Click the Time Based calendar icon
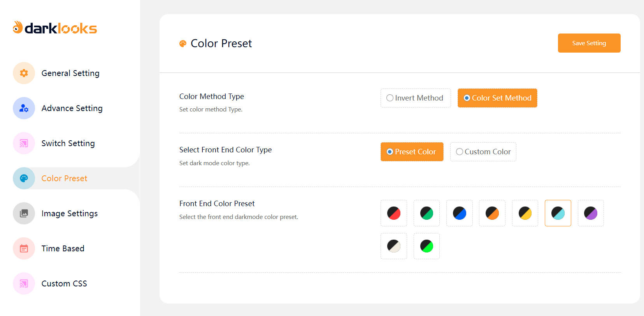The image size is (644, 316). point(24,248)
